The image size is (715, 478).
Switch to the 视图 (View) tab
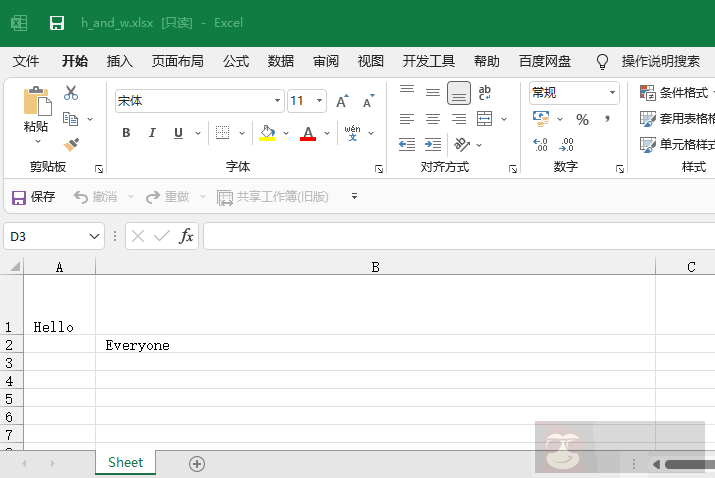pyautogui.click(x=371, y=61)
